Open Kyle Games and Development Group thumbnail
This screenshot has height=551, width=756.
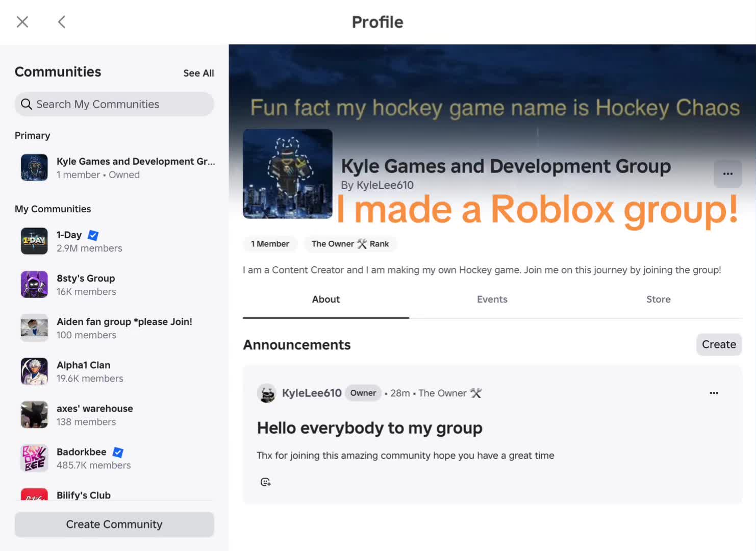(34, 167)
